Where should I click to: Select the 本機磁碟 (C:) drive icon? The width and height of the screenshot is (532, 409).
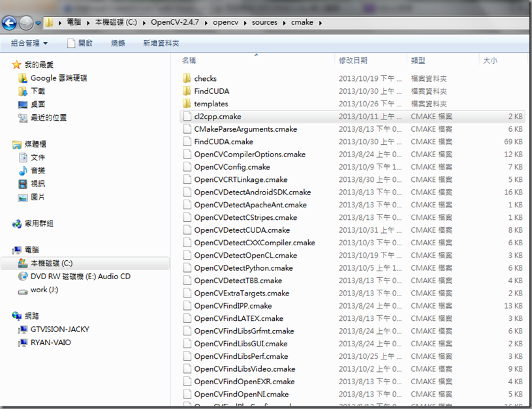point(23,263)
